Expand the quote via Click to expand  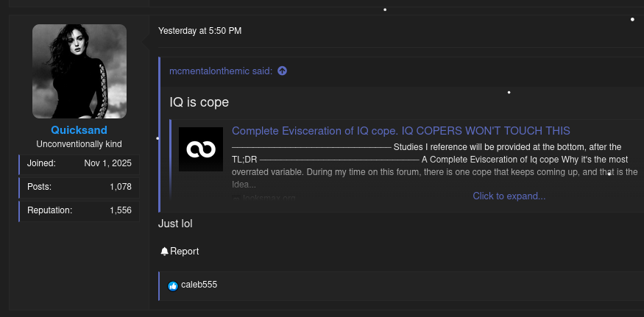point(509,196)
